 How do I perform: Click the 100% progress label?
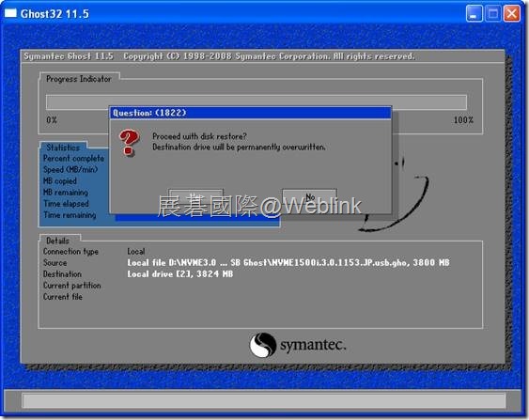pos(463,119)
